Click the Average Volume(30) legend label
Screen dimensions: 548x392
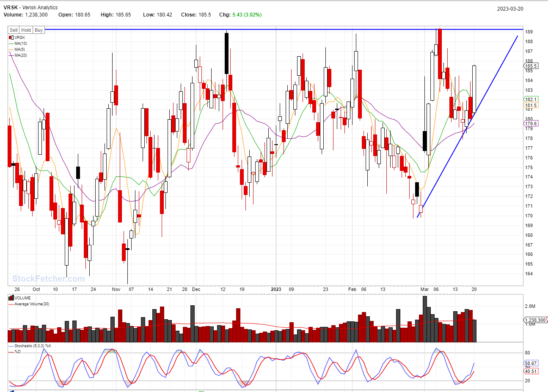[x=32, y=304]
